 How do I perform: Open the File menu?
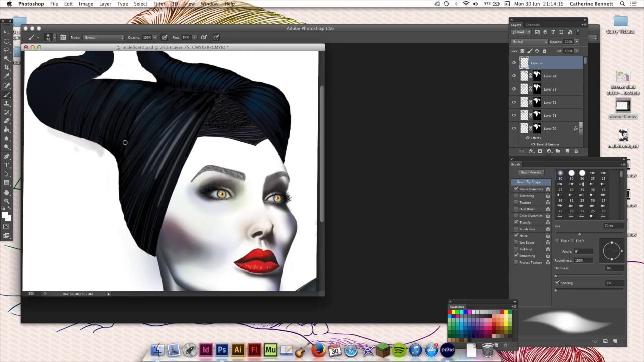(x=54, y=4)
